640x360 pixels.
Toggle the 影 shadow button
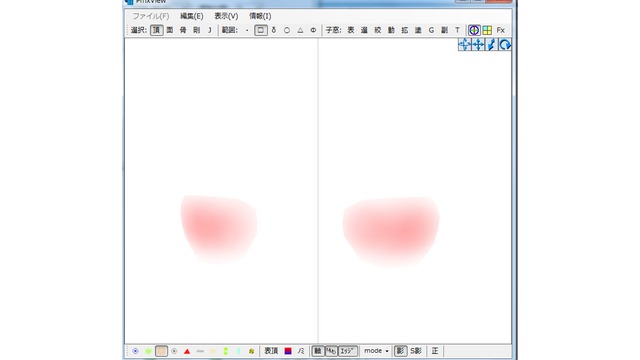point(400,351)
